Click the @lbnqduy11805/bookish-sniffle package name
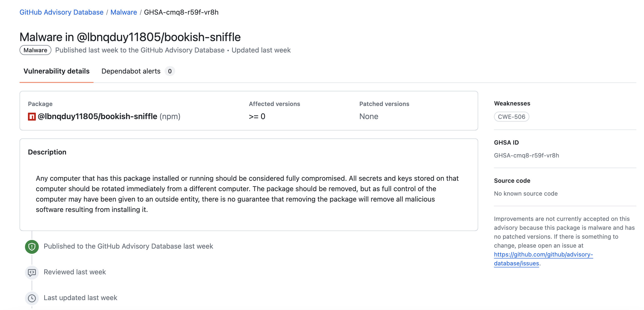The width and height of the screenshot is (644, 310). [x=97, y=117]
